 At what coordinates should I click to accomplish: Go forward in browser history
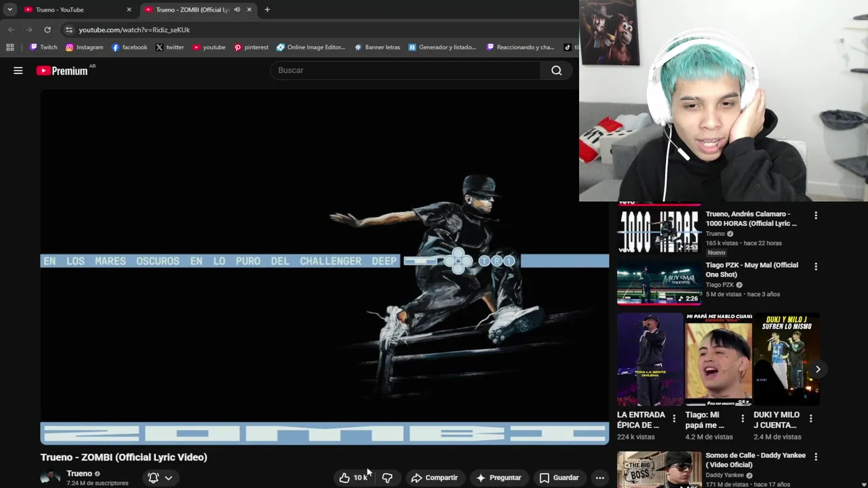[x=28, y=30]
